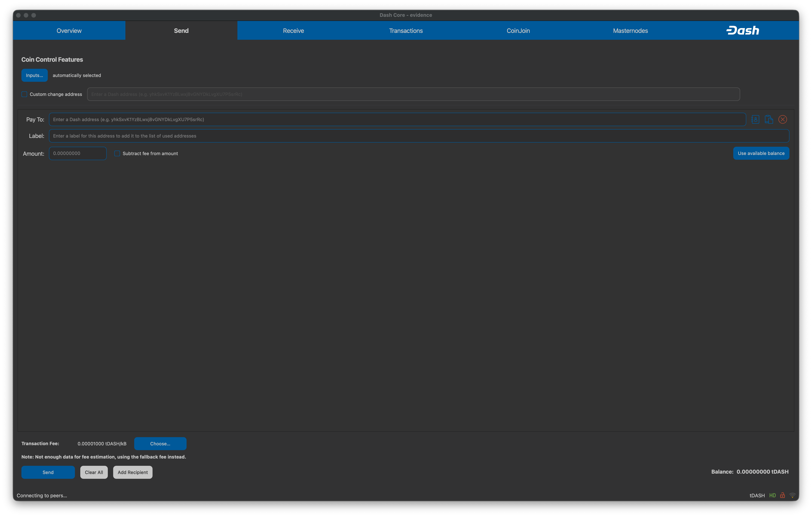
Task: Focus the Label input field
Action: click(419, 136)
